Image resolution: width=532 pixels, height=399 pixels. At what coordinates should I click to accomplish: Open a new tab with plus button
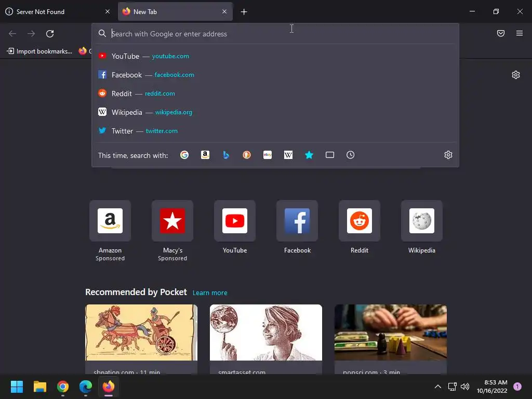(244, 12)
